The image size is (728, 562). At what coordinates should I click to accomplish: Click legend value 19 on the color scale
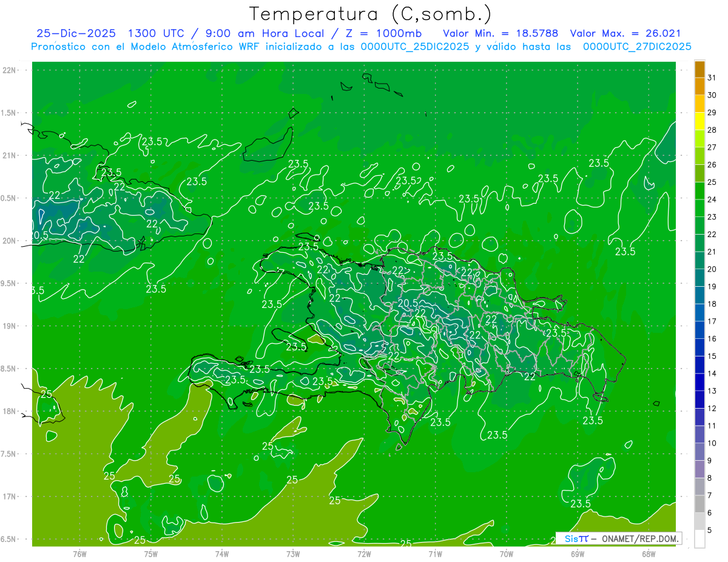(712, 287)
